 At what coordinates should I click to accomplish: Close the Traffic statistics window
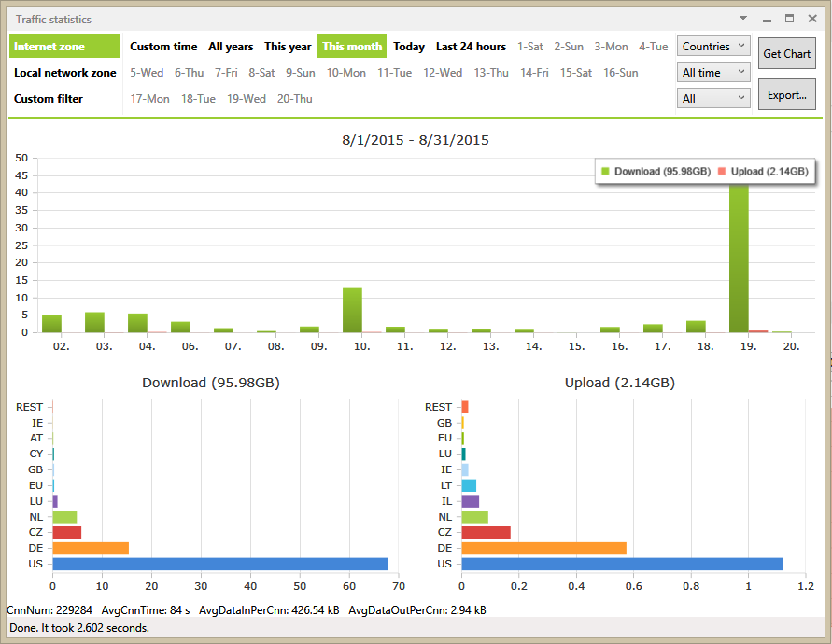pyautogui.click(x=811, y=18)
